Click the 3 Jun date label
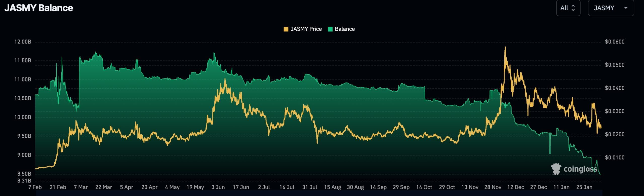Screen dimensions: 644x196 tap(218, 187)
